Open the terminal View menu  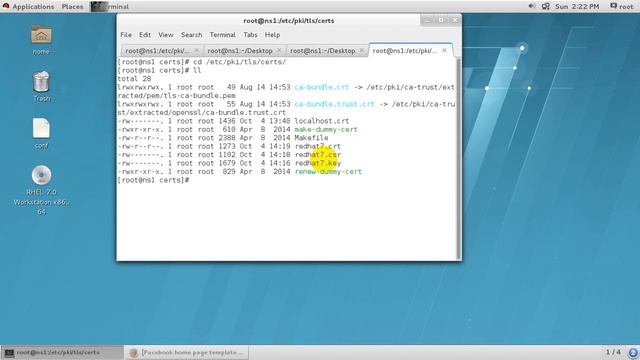166,35
